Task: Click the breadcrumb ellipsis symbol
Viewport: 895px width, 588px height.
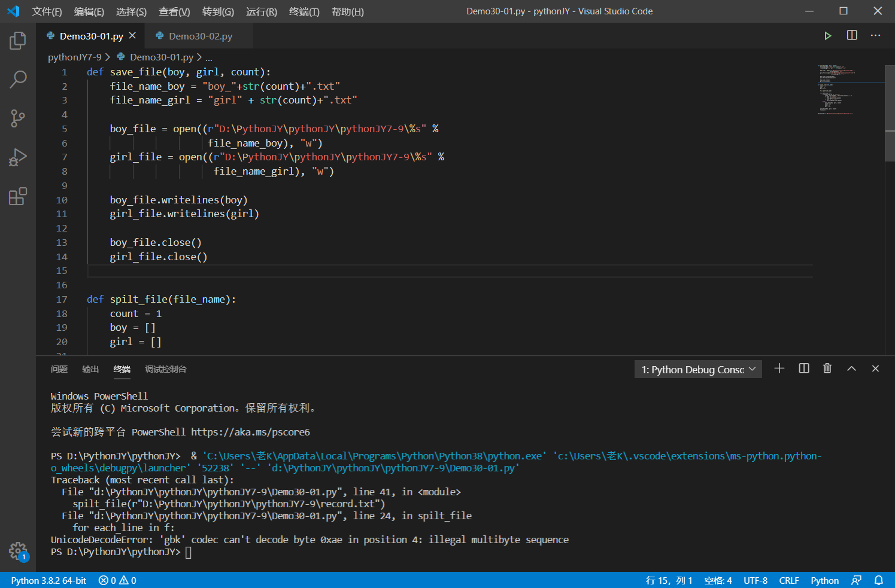Action: coord(209,58)
